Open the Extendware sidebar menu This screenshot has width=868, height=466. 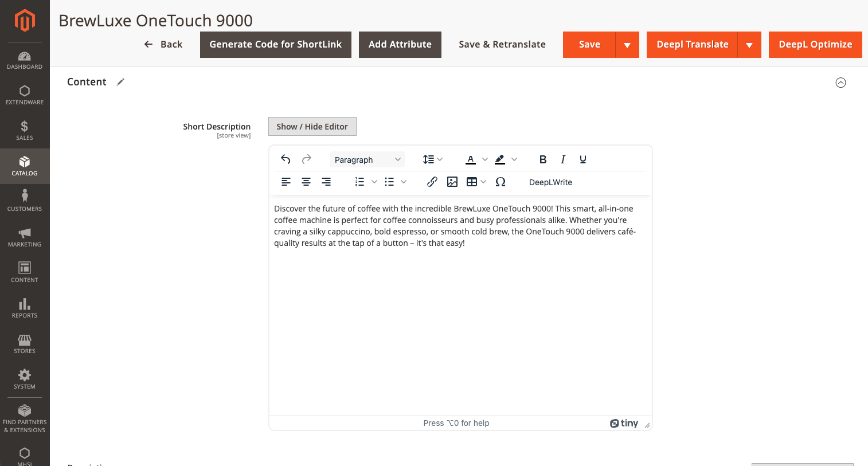[25, 95]
